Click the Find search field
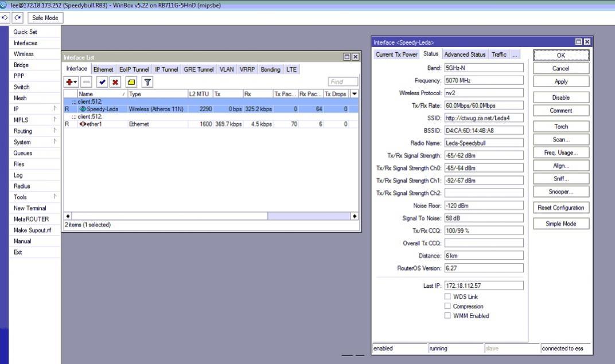The height and width of the screenshot is (364, 615). [x=343, y=82]
